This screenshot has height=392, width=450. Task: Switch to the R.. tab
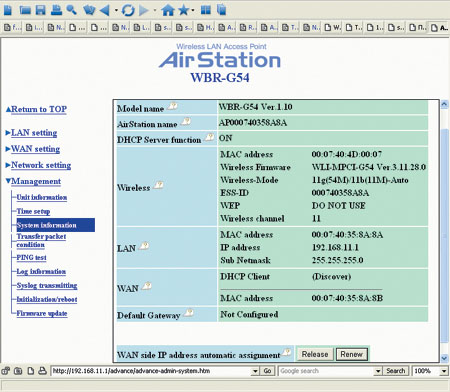pos(248,27)
